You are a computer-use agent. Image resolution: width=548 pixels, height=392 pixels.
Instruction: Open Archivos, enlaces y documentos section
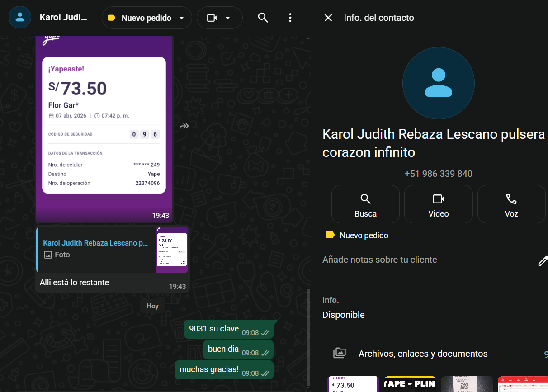pyautogui.click(x=423, y=354)
